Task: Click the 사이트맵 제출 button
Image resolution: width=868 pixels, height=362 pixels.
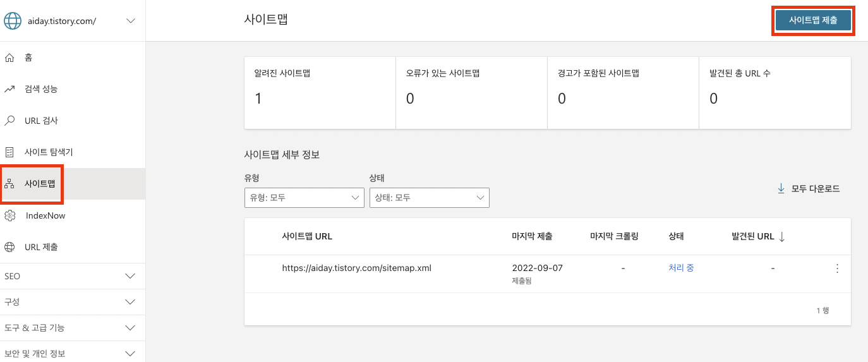Action: click(x=813, y=20)
